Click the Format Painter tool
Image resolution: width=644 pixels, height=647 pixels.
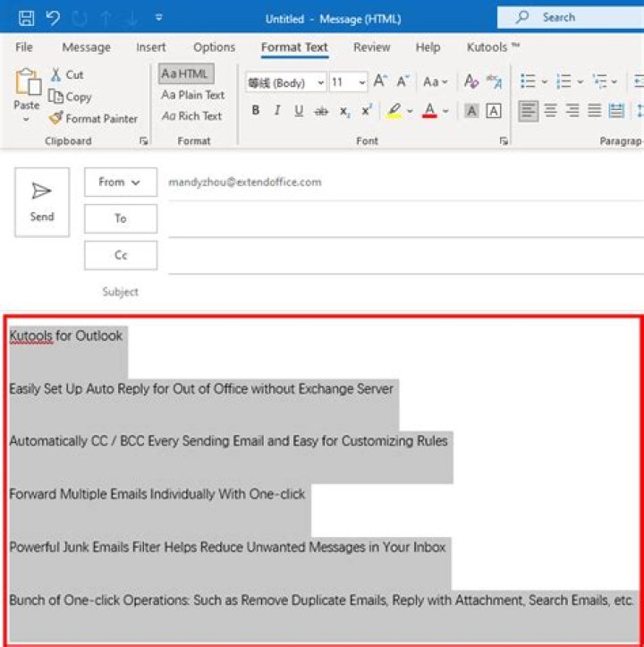point(94,118)
